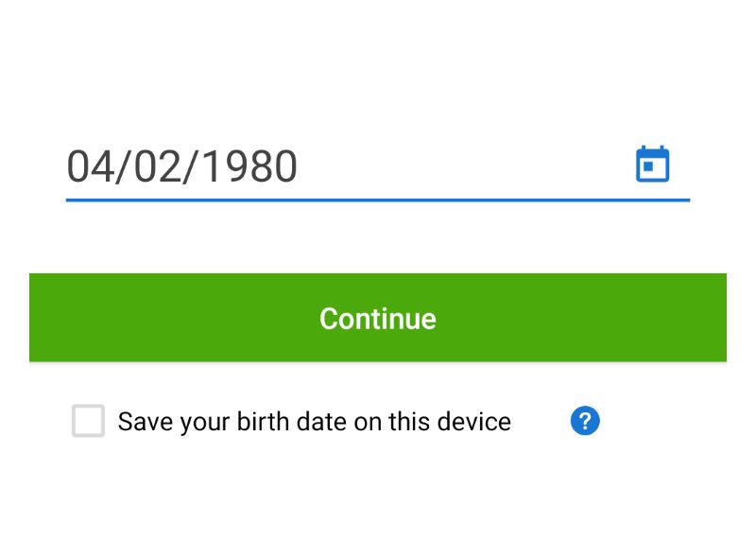Screen dimensions: 756x558
Task: Click the blue question mark help icon
Action: [585, 421]
